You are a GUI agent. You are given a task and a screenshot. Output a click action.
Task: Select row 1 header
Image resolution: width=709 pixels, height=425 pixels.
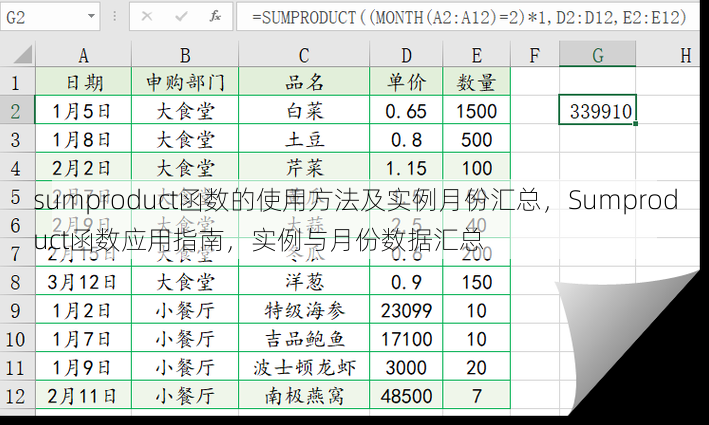point(17,82)
